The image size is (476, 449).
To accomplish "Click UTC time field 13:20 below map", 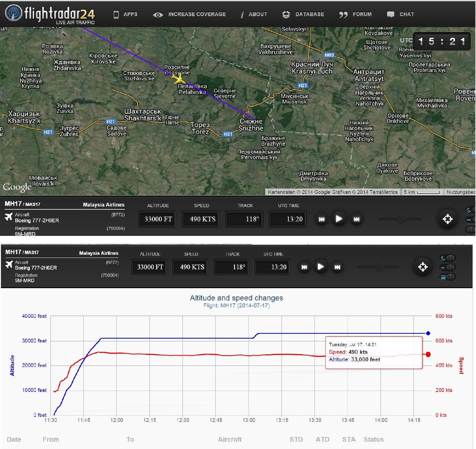I will (x=287, y=219).
